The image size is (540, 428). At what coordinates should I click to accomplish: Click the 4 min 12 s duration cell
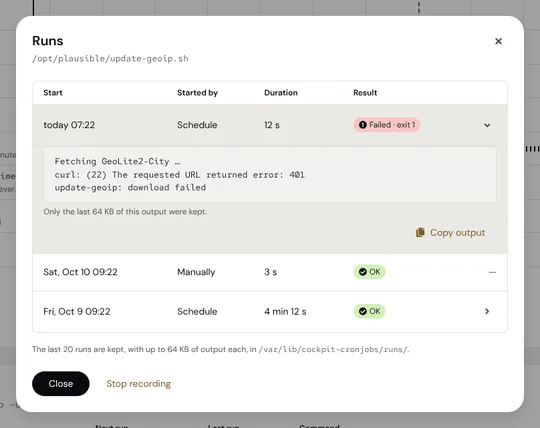click(285, 312)
